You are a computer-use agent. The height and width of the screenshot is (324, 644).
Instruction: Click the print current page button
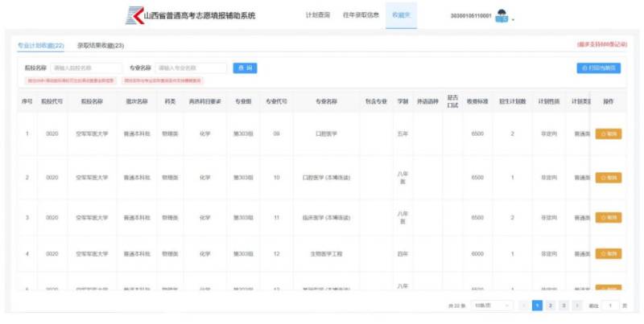coord(598,68)
